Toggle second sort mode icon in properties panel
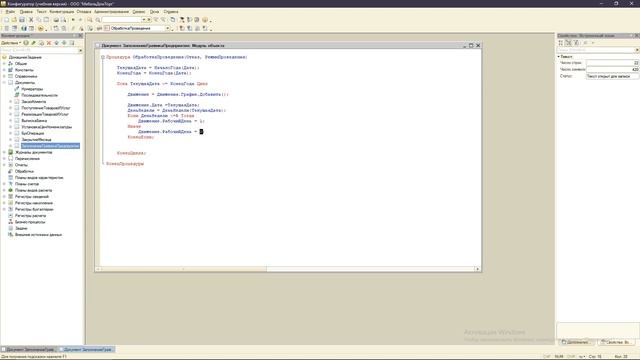Image resolution: width=640 pixels, height=360 pixels. click(569, 42)
